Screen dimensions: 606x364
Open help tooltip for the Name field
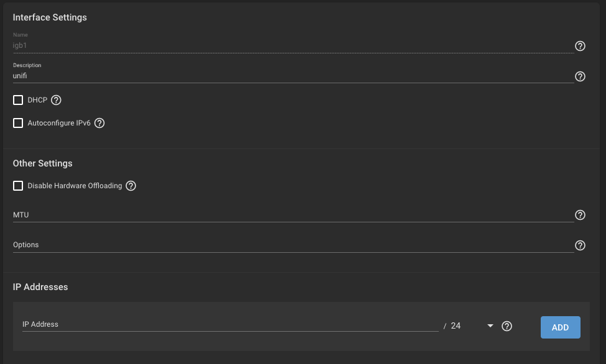(580, 46)
